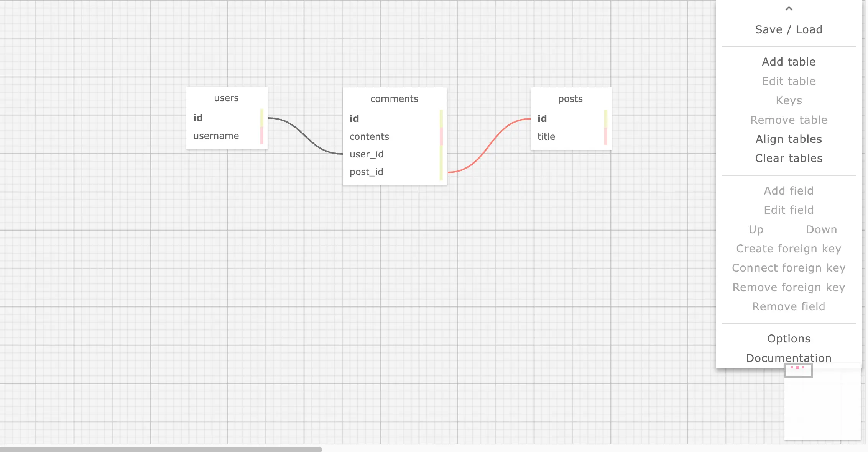Click the Edit table option
The width and height of the screenshot is (868, 452).
(789, 81)
